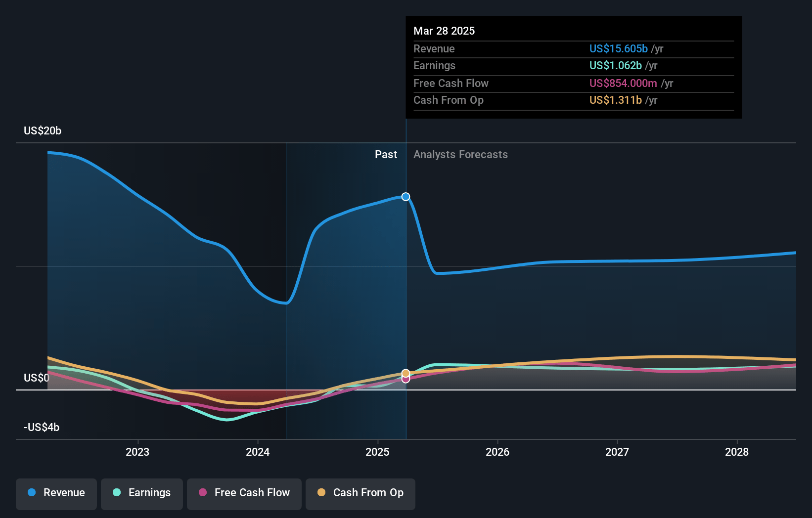Viewport: 812px width, 518px height.
Task: Click the 2024 x-axis label
Action: [x=258, y=452]
